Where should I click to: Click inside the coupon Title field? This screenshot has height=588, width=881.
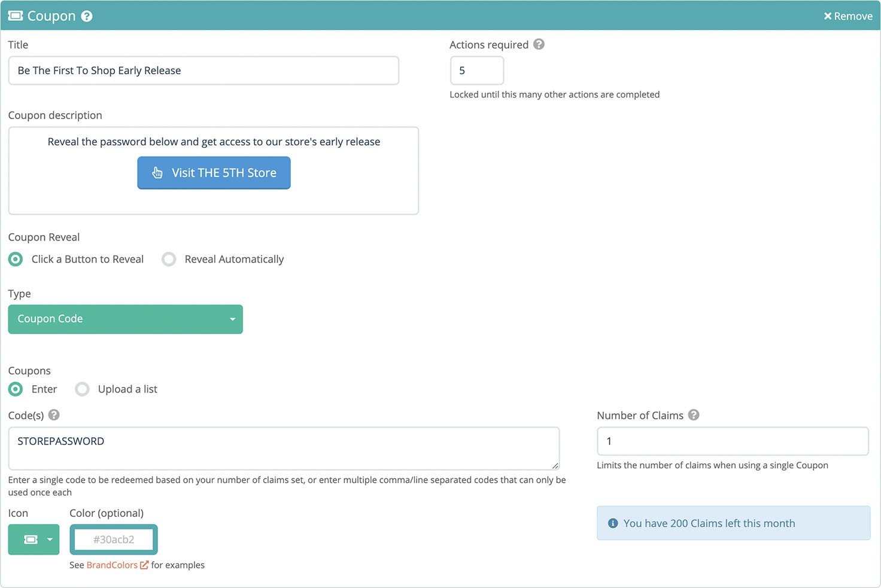[203, 70]
